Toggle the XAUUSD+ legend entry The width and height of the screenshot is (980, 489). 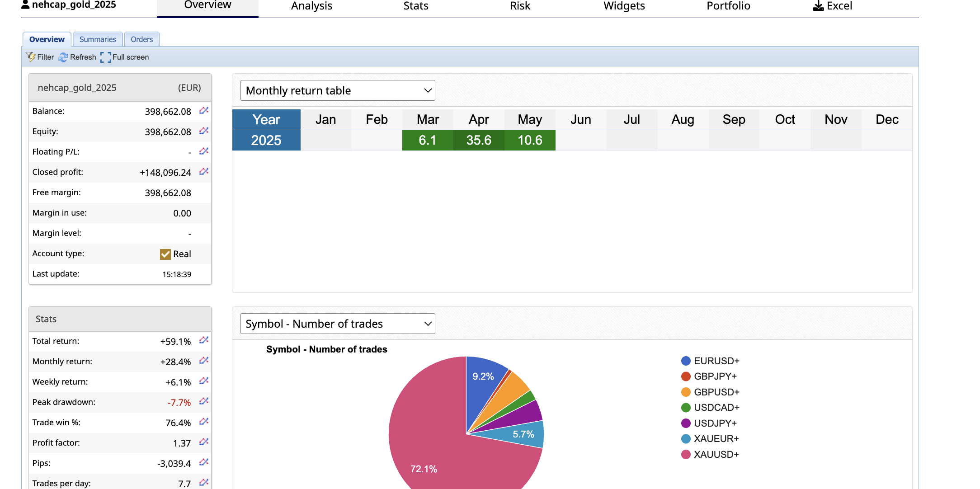point(716,454)
